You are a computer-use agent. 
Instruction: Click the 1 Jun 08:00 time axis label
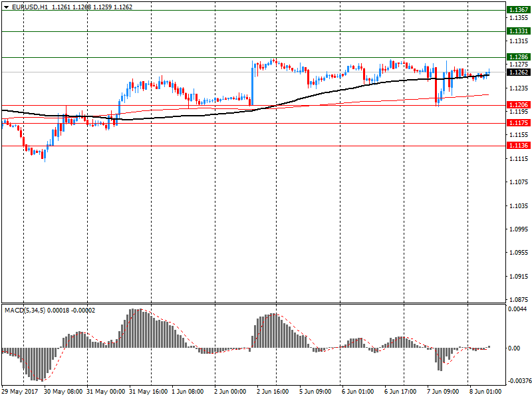tap(188, 392)
